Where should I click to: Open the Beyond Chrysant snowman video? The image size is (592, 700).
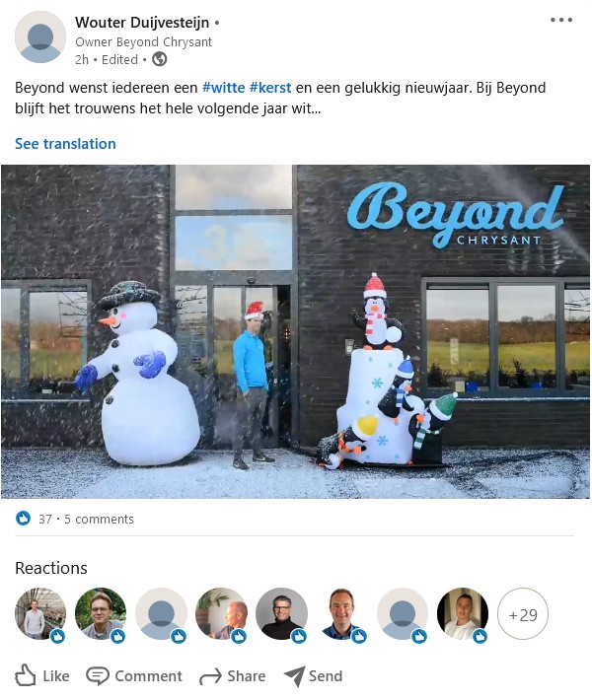295,331
